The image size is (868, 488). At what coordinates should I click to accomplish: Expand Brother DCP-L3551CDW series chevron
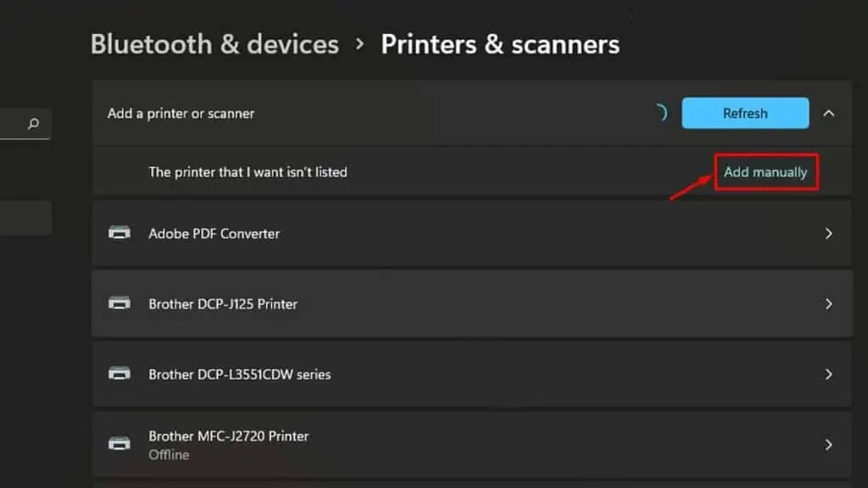click(829, 374)
